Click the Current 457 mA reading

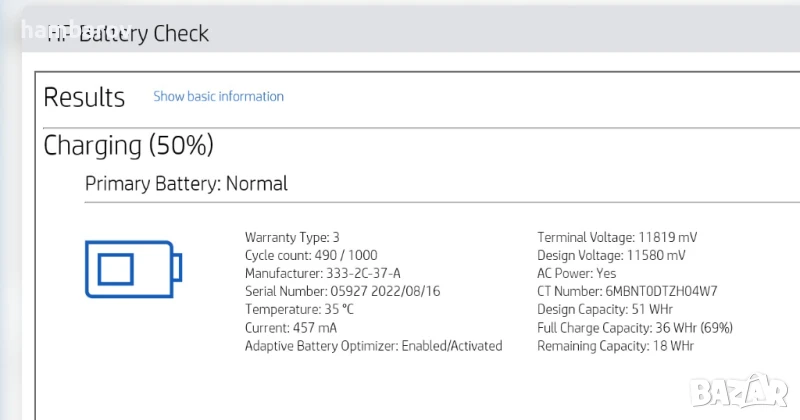[291, 328]
